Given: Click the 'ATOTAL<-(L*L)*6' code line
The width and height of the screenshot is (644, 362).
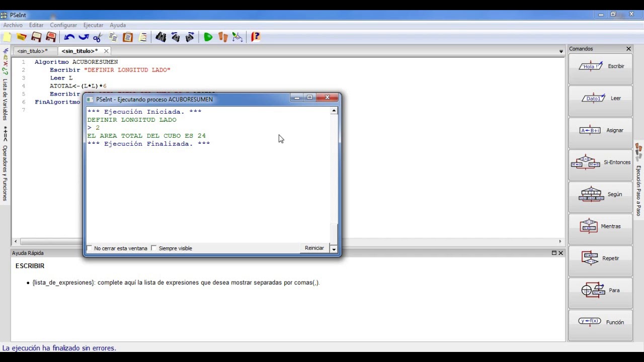Looking at the screenshot, I should click(x=78, y=86).
